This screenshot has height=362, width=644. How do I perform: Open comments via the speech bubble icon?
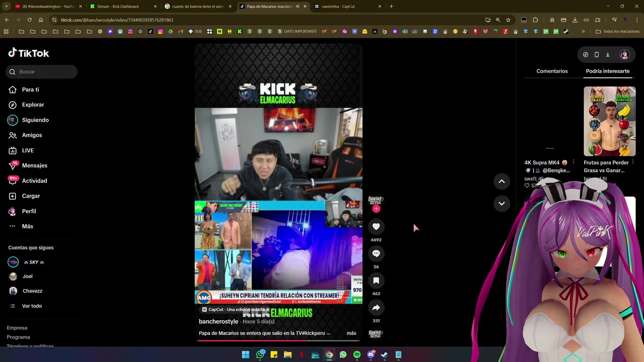376,253
